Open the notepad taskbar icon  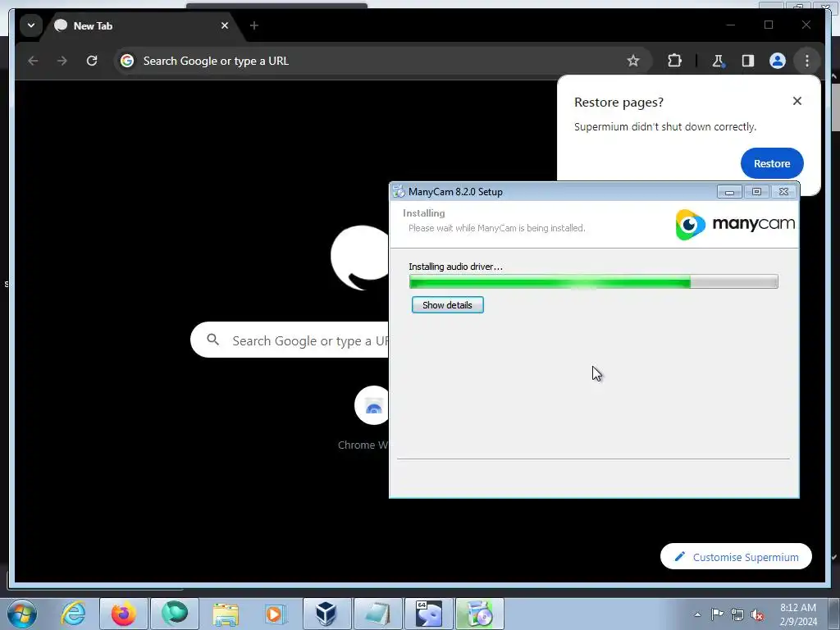pos(377,614)
